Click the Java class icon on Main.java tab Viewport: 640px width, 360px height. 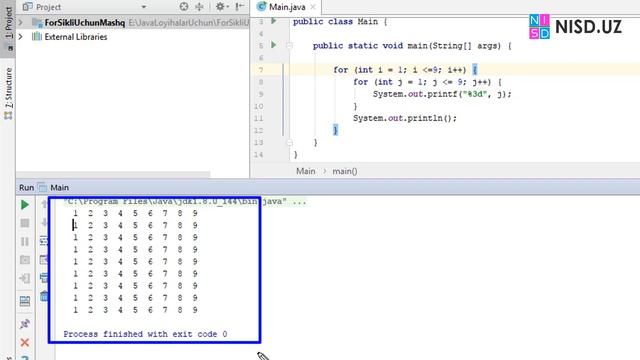262,7
